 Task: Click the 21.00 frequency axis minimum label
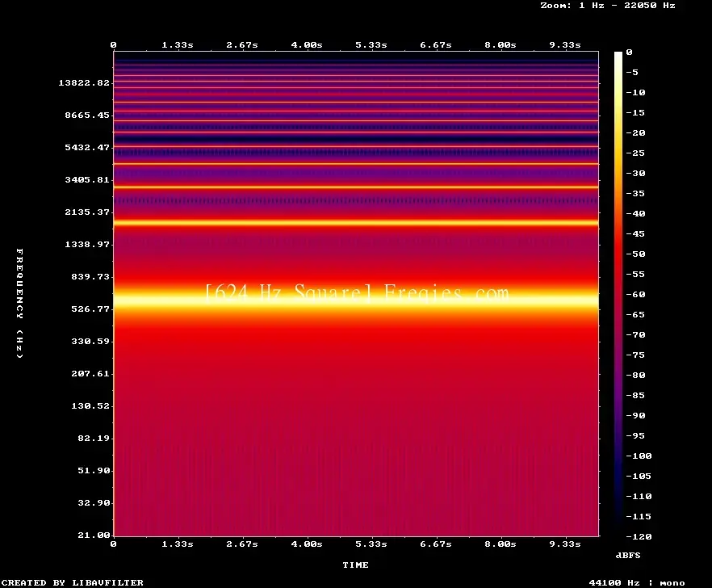point(94,535)
